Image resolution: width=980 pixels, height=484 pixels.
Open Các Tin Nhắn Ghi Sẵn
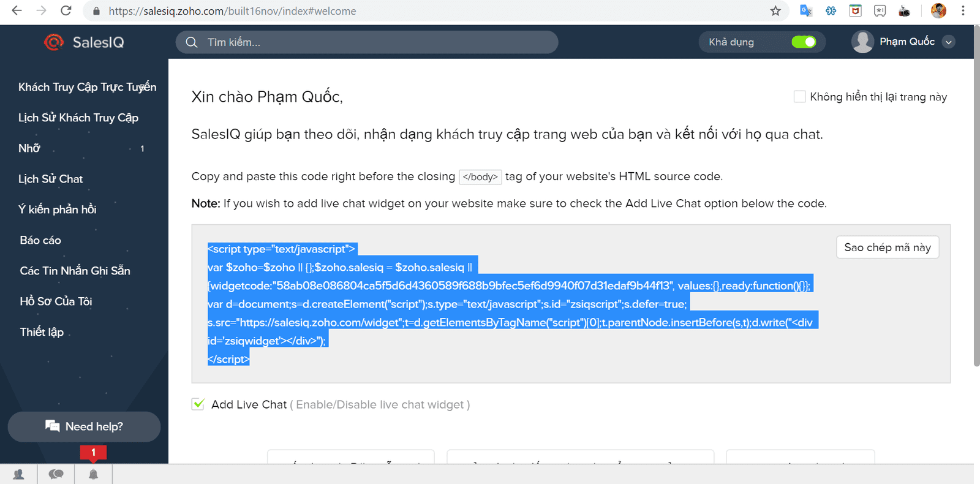75,271
